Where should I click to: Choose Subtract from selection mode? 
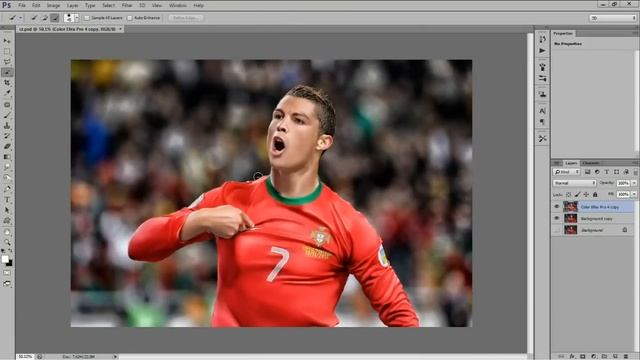[55, 18]
